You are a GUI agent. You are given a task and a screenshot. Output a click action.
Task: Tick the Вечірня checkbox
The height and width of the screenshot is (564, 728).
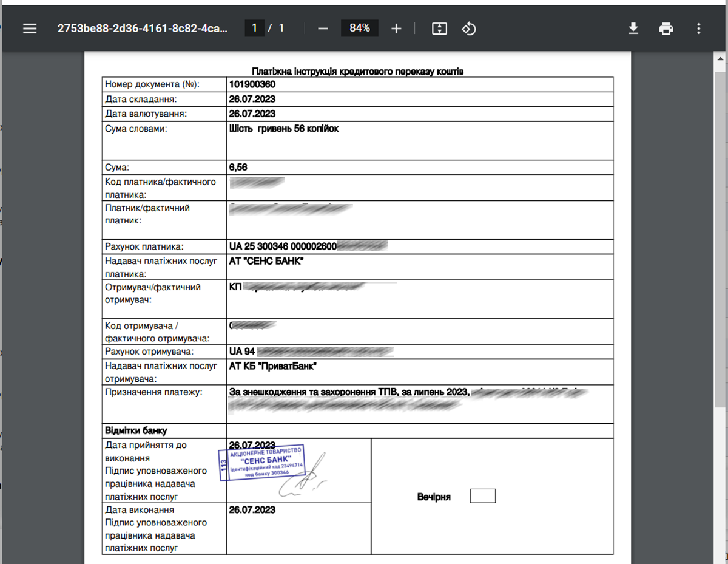click(x=483, y=496)
